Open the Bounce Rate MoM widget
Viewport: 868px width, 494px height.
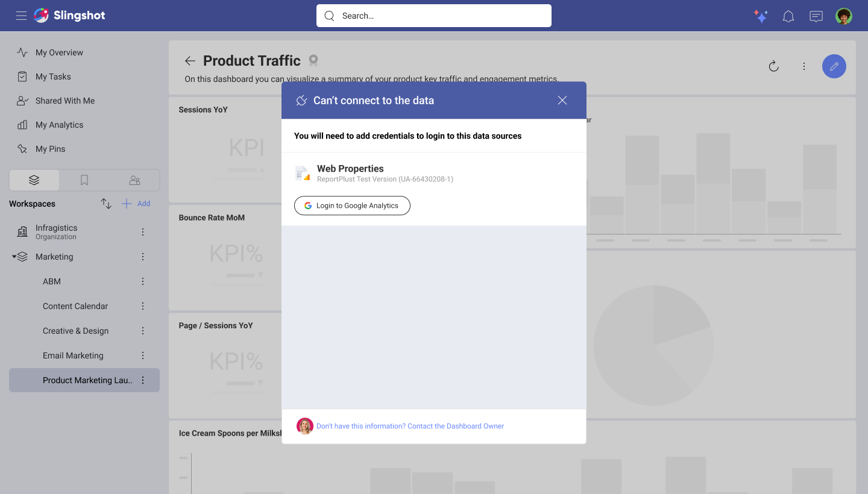tap(225, 257)
